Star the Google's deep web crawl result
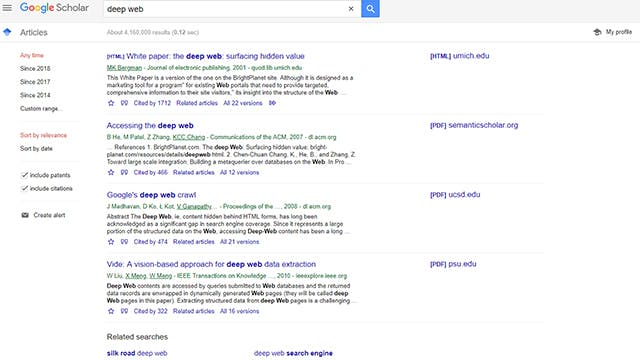 click(x=111, y=242)
